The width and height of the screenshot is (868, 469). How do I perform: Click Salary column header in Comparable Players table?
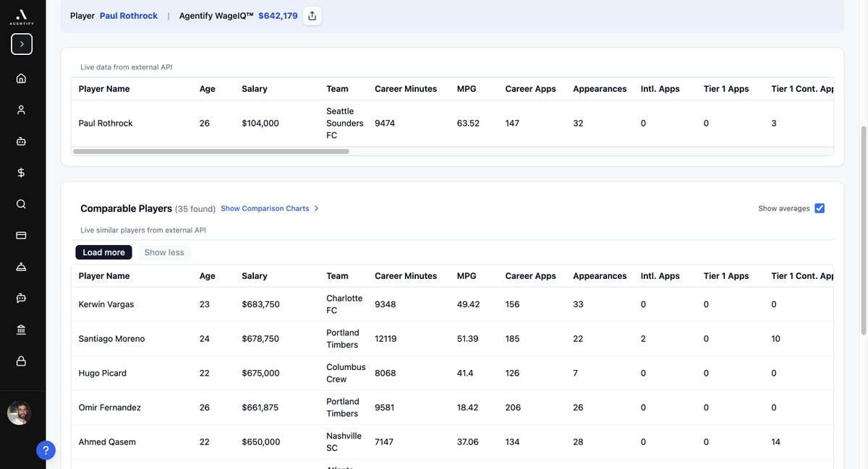pyautogui.click(x=255, y=276)
